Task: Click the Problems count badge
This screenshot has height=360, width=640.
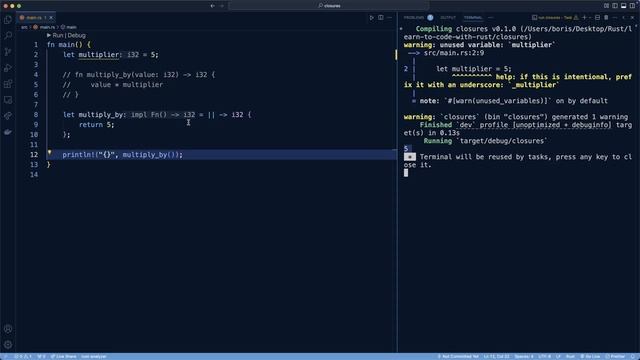Action: point(430,18)
